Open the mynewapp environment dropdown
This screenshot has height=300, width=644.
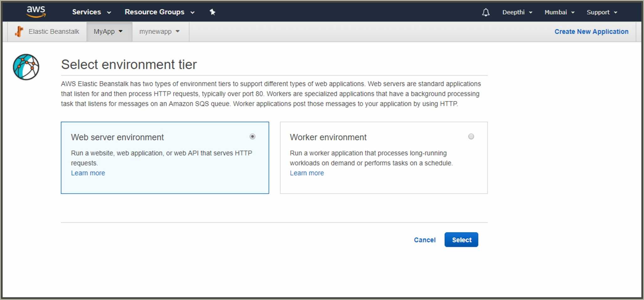click(160, 31)
